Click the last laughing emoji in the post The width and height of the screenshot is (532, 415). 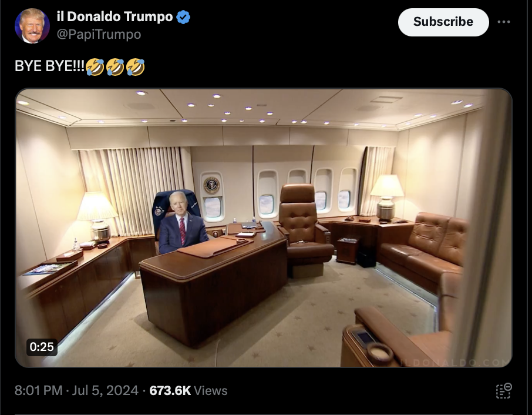(x=136, y=66)
